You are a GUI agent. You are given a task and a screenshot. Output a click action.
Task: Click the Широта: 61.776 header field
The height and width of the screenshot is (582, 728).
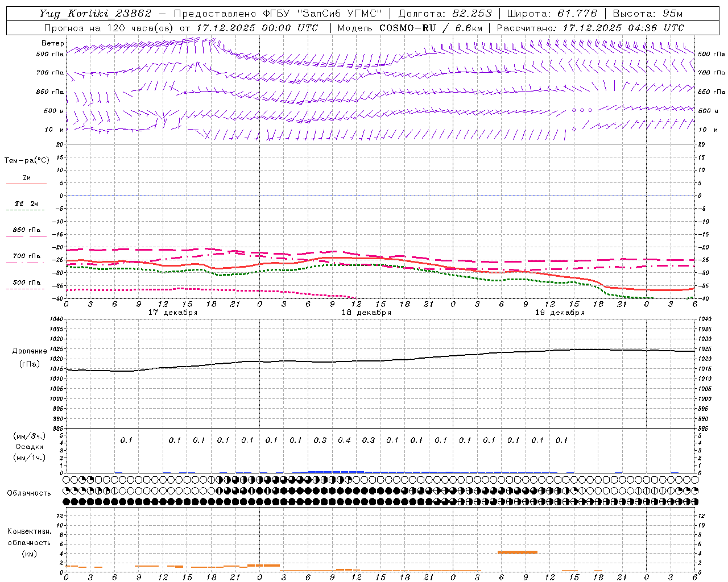pos(552,14)
